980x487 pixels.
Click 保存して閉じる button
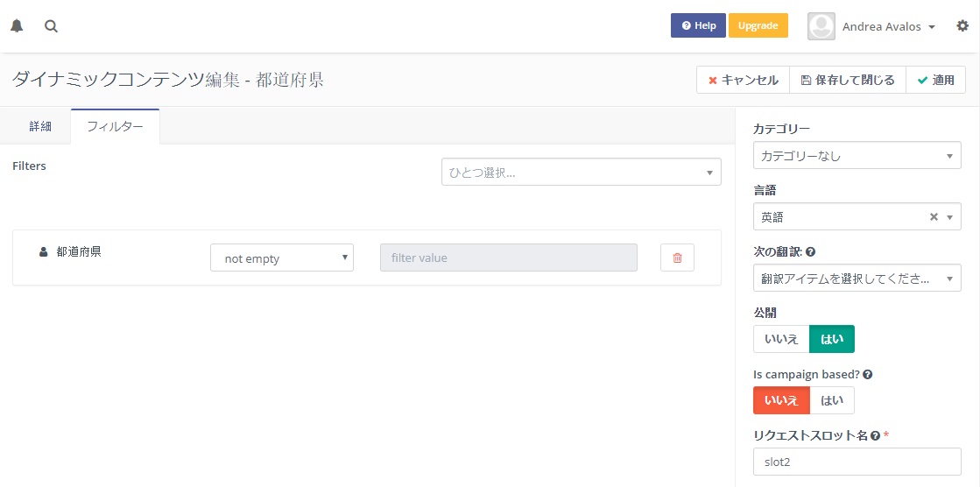[x=848, y=80]
